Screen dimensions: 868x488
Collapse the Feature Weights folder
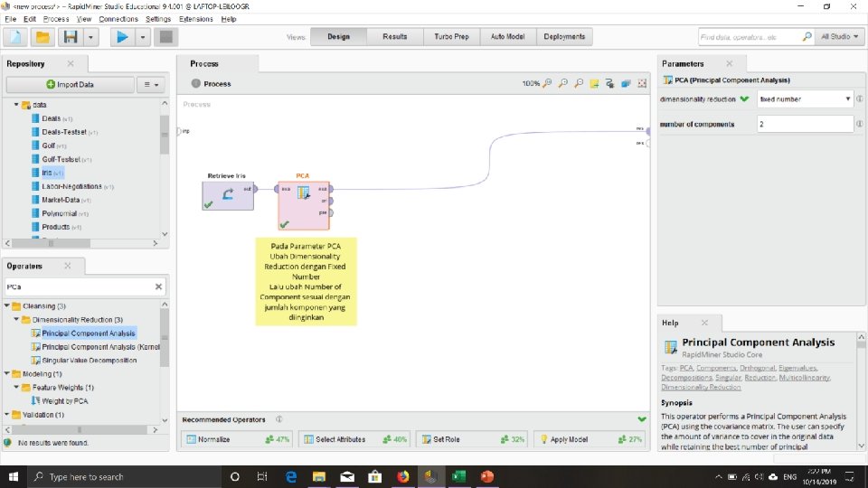(x=16, y=388)
